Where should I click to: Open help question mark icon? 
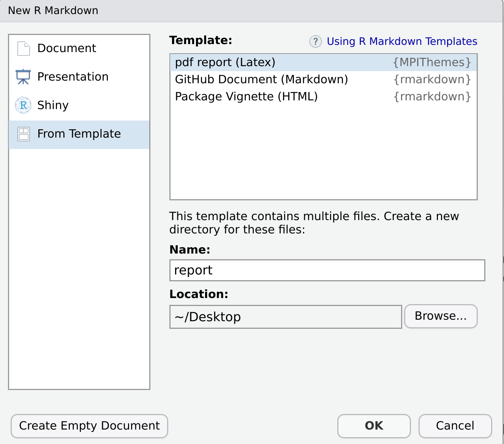pos(316,41)
